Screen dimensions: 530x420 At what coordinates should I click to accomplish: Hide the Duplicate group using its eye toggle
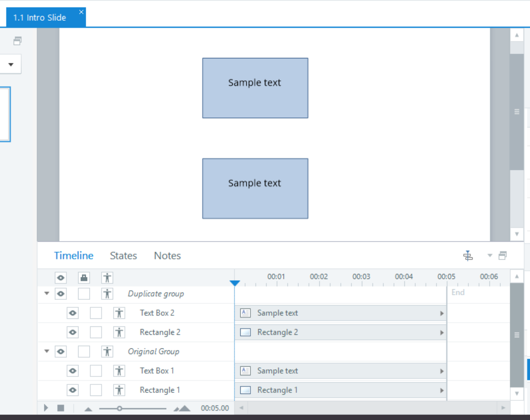tap(61, 293)
